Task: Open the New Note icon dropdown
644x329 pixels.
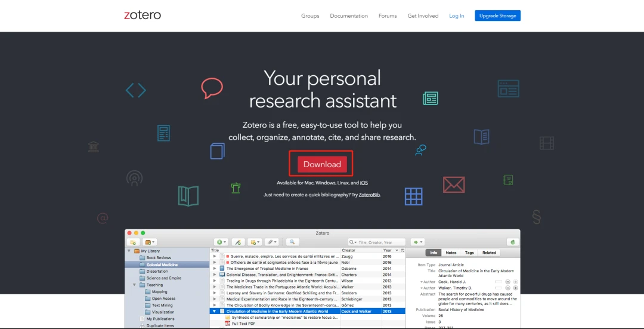Action: pyautogui.click(x=255, y=242)
